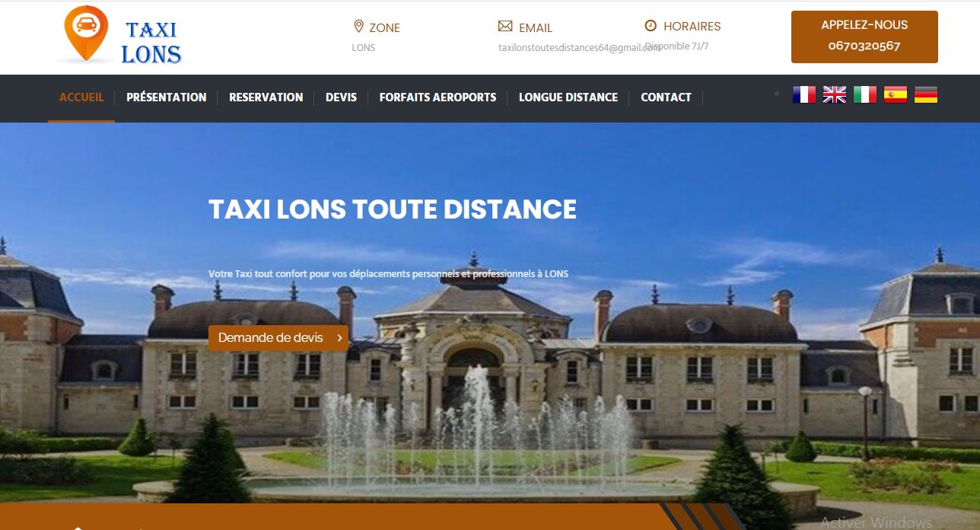Open the RESERVATION menu item
980x530 pixels.
point(266,97)
